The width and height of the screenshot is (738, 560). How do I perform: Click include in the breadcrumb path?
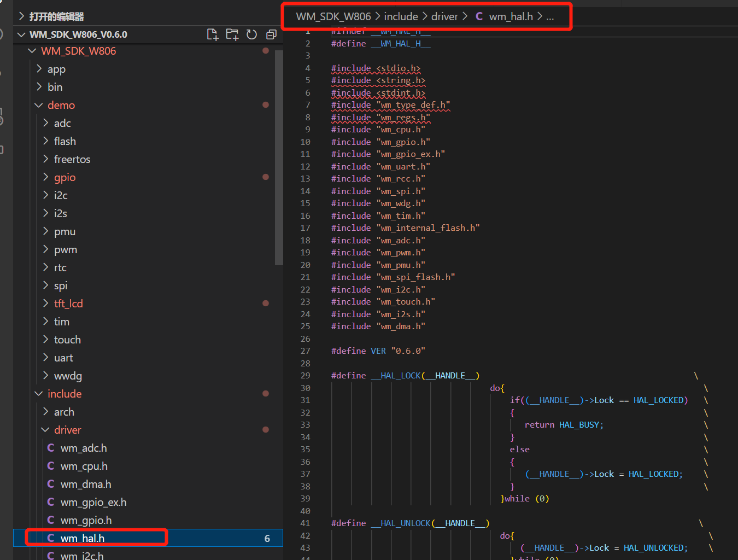tap(401, 16)
